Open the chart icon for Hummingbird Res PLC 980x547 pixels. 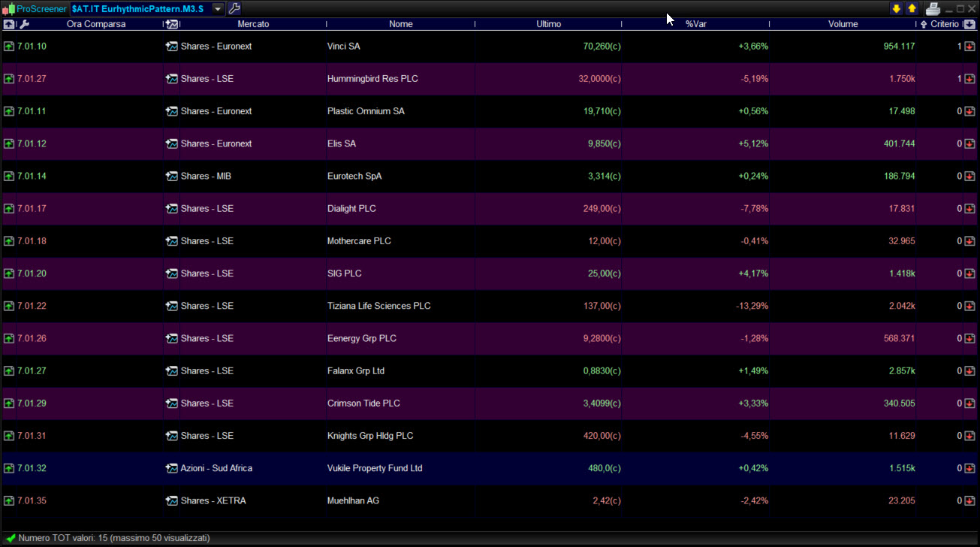pyautogui.click(x=172, y=79)
